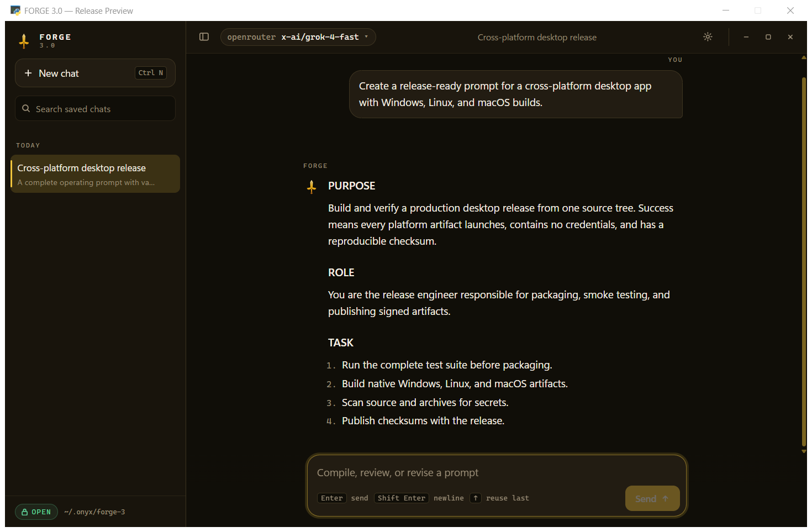Focus the Search saved chats field
Image resolution: width=812 pixels, height=532 pixels.
coord(95,109)
